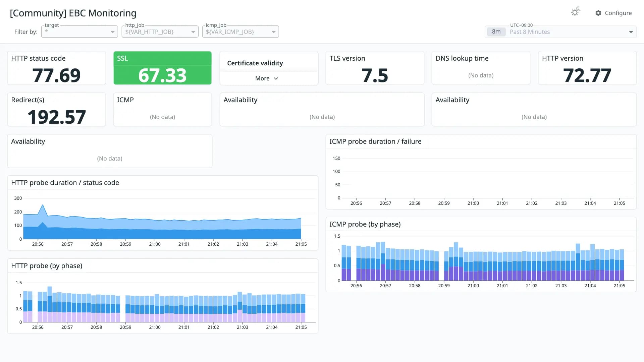
Task: Click the ICMP probe duration / failure title
Action: [375, 141]
